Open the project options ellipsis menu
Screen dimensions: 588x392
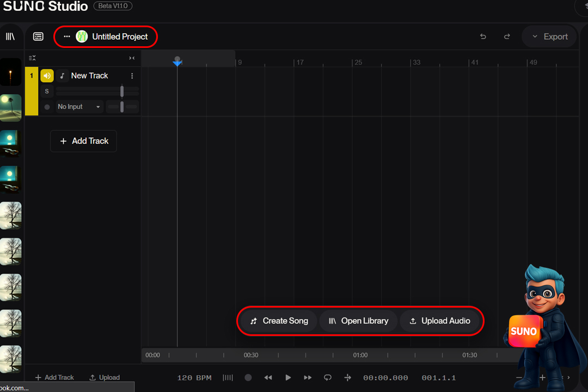point(66,36)
